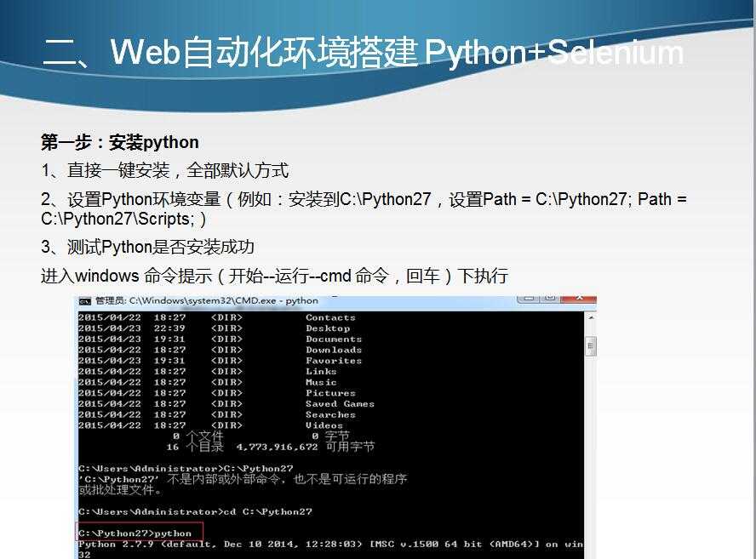Select the heading '第一步：安装python'

(x=119, y=142)
